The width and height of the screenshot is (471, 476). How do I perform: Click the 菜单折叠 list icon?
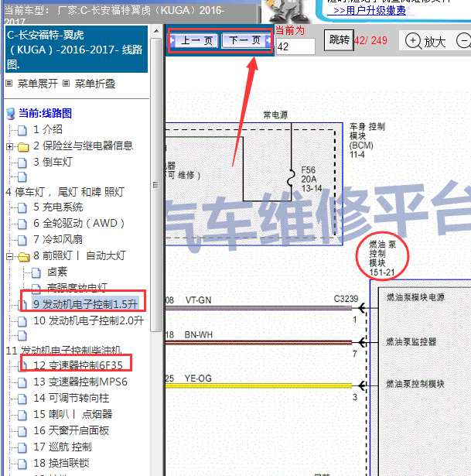(66, 83)
